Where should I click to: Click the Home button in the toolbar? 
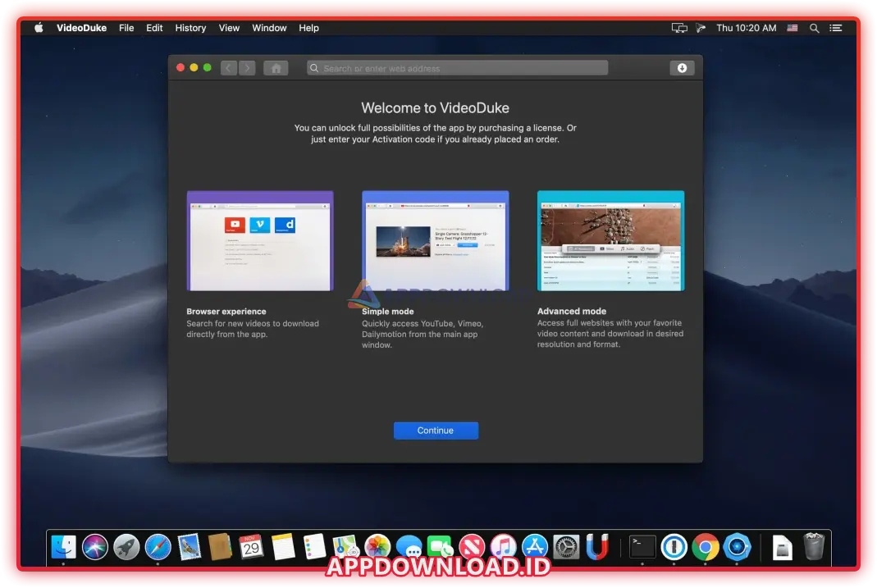276,68
